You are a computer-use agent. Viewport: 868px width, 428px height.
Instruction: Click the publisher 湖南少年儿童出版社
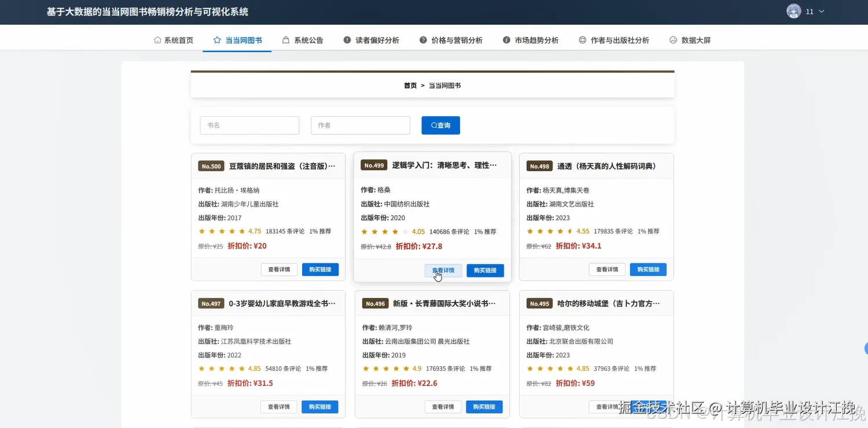point(250,204)
